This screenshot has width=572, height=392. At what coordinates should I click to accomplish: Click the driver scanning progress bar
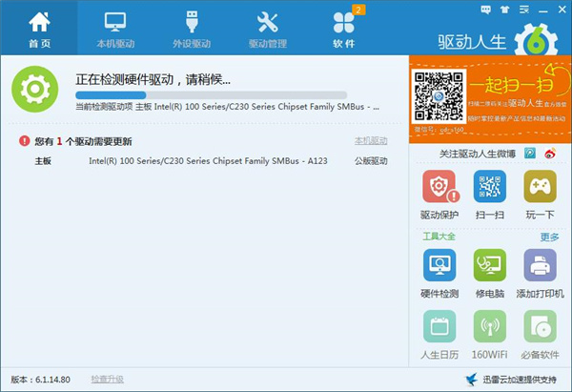pyautogui.click(x=157, y=95)
